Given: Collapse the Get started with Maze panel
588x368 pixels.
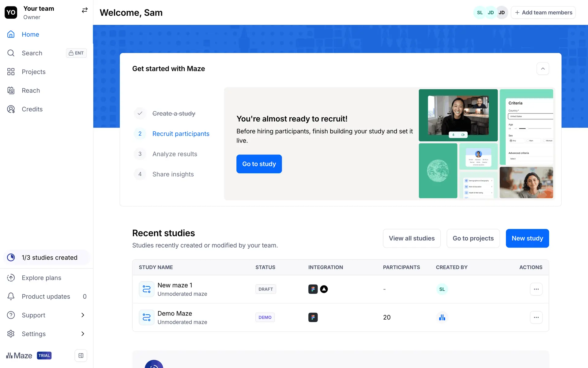Looking at the screenshot, I should pyautogui.click(x=543, y=69).
